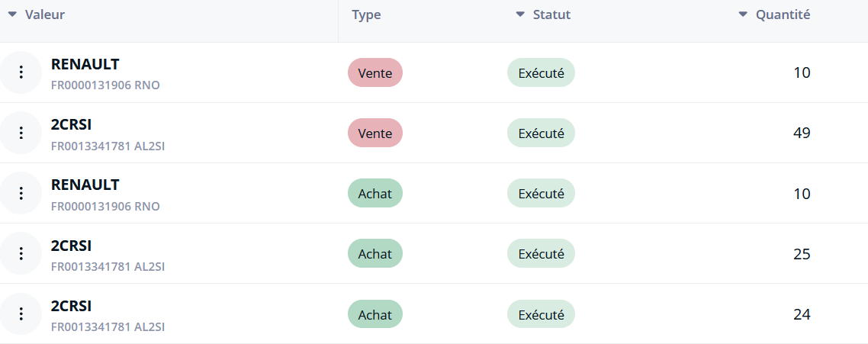The image size is (868, 344).
Task: Click the quantity value 25
Action: pyautogui.click(x=801, y=254)
